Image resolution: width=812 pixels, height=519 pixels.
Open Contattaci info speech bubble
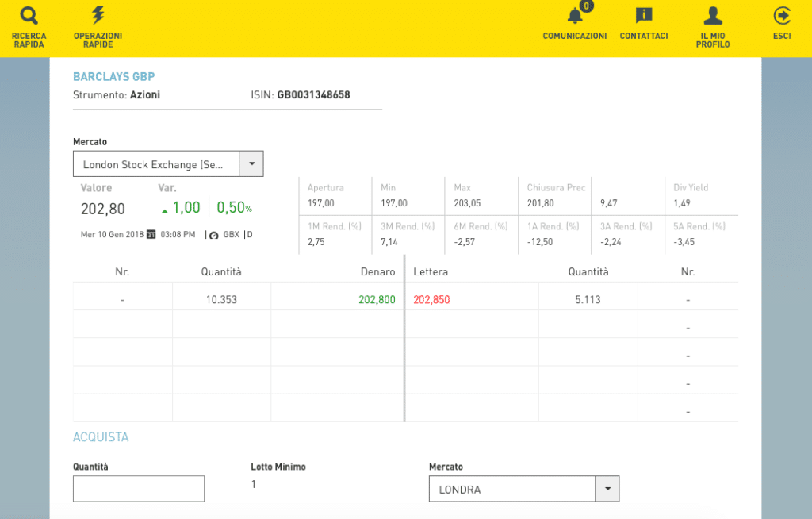[x=644, y=16]
